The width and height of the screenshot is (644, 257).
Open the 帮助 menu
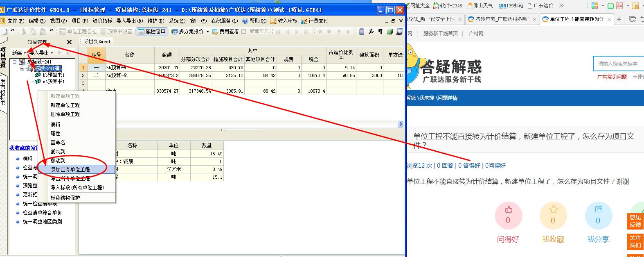(x=254, y=21)
